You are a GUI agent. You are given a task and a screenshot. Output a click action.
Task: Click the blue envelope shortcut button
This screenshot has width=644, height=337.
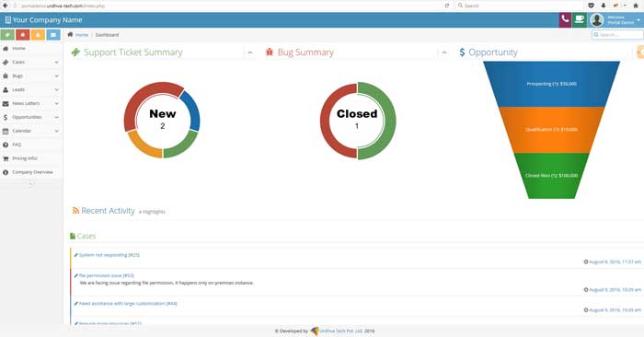click(x=53, y=35)
